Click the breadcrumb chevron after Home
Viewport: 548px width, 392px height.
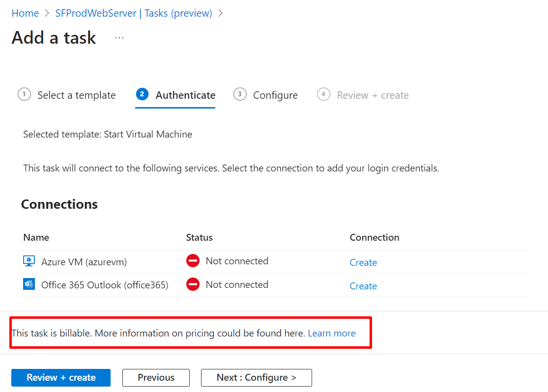(47, 13)
